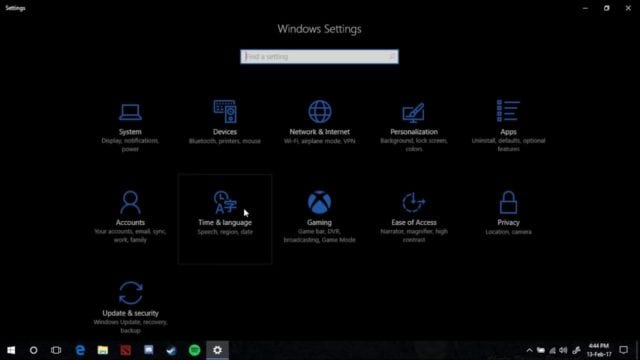
Task: Click the Gaming label text
Action: coord(320,222)
